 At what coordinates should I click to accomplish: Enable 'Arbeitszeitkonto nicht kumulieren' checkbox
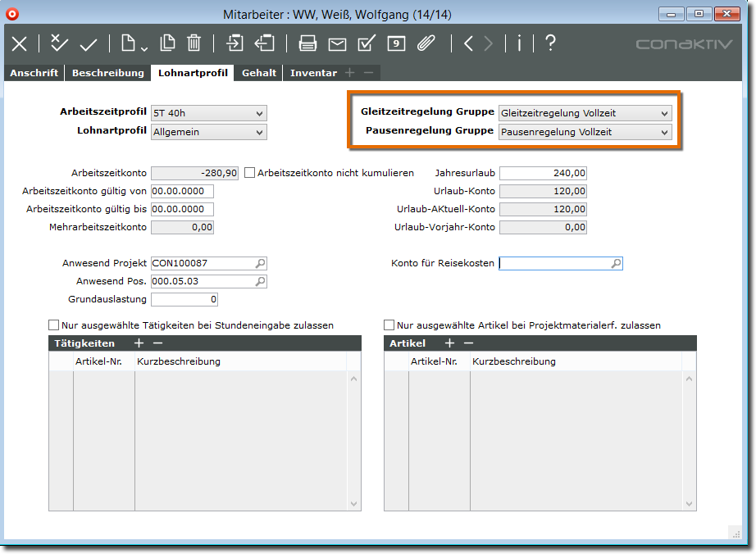pyautogui.click(x=251, y=173)
